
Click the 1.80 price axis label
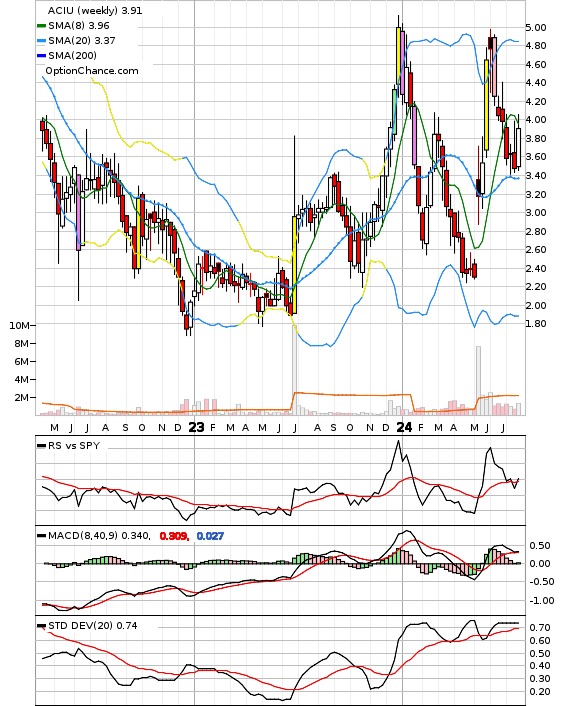(x=536, y=324)
